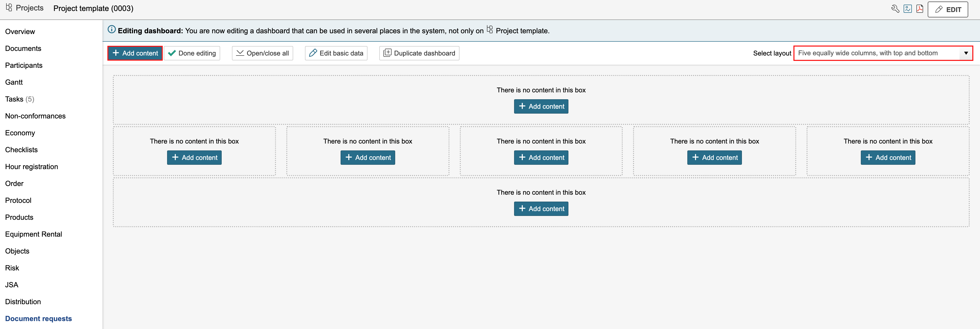
Task: Open the Gantt sidebar item
Action: point(14,82)
